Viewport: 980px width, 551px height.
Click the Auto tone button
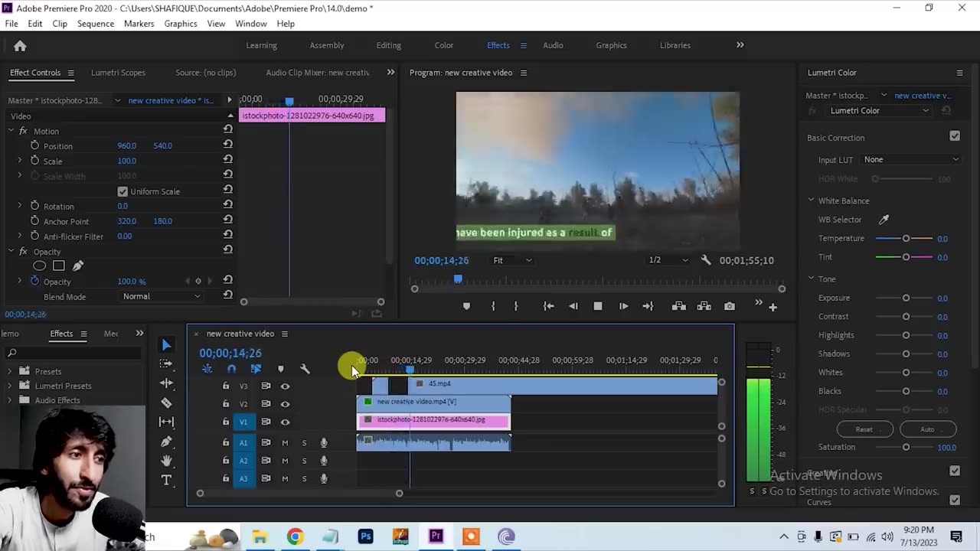[927, 429]
